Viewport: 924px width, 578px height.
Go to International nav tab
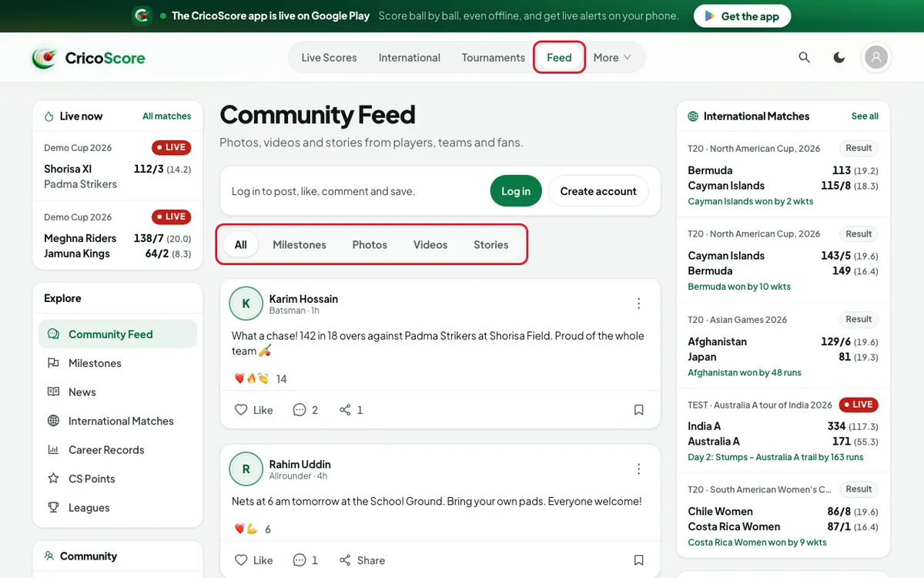[x=410, y=58]
